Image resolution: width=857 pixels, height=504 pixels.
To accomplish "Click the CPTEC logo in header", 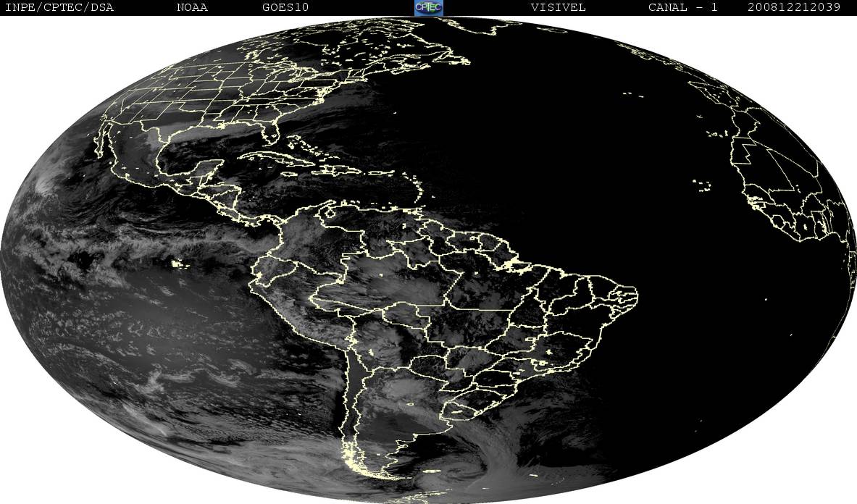I will tap(429, 7).
